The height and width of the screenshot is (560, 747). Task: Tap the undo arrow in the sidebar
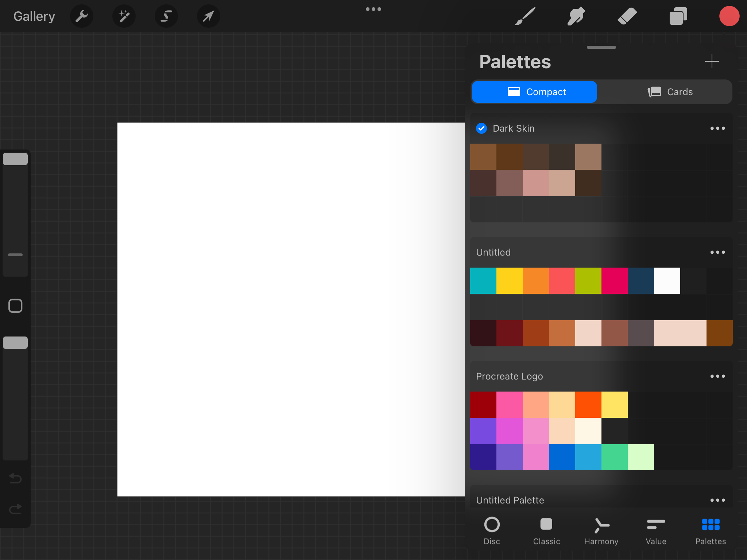pyautogui.click(x=15, y=479)
